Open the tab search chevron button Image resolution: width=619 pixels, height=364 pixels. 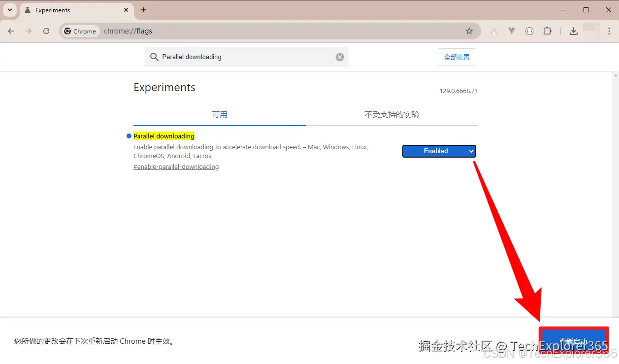point(10,10)
